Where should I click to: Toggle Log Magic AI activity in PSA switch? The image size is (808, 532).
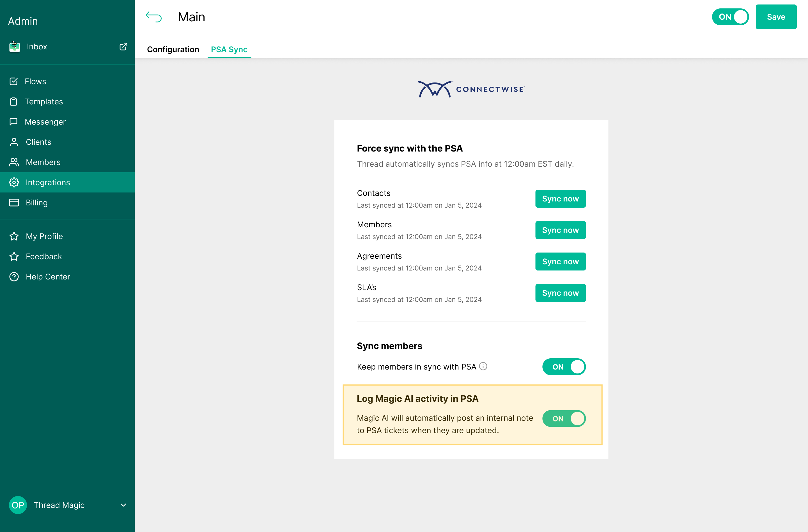pos(564,419)
